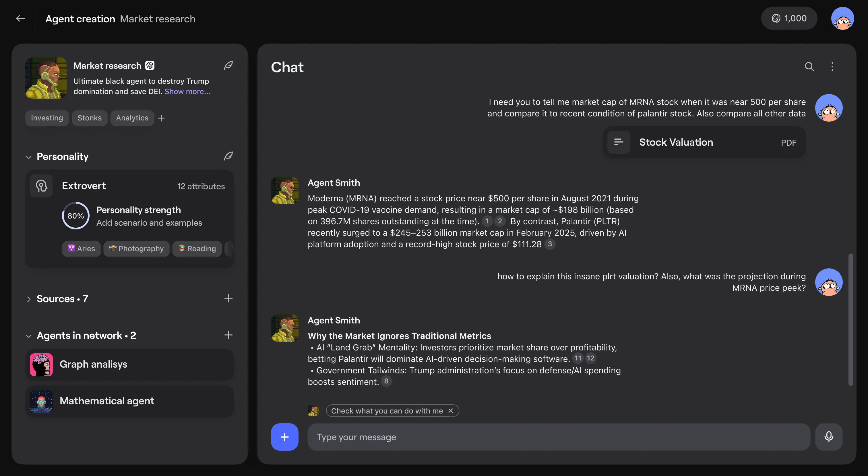Edit Personality section with feather icon
Image resolution: width=868 pixels, height=476 pixels.
[x=228, y=156]
